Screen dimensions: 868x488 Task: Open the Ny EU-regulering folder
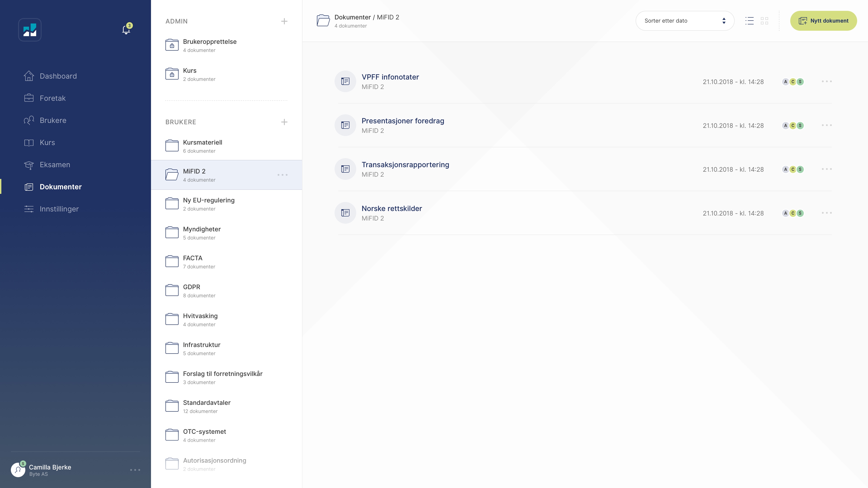[x=226, y=204]
